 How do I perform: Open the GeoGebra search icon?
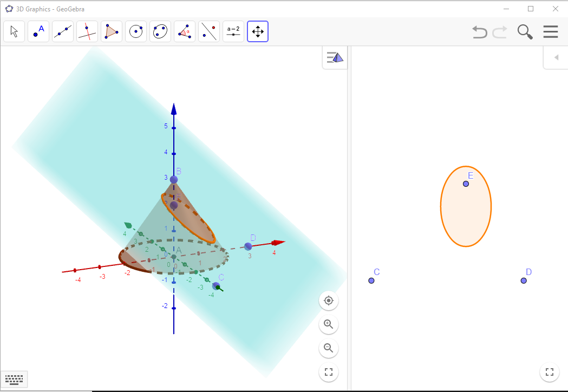tap(525, 32)
